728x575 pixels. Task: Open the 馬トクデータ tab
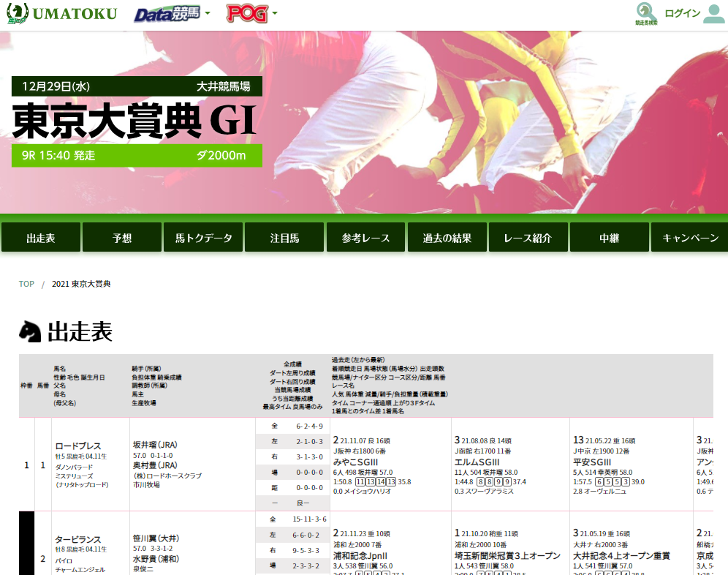pyautogui.click(x=202, y=237)
